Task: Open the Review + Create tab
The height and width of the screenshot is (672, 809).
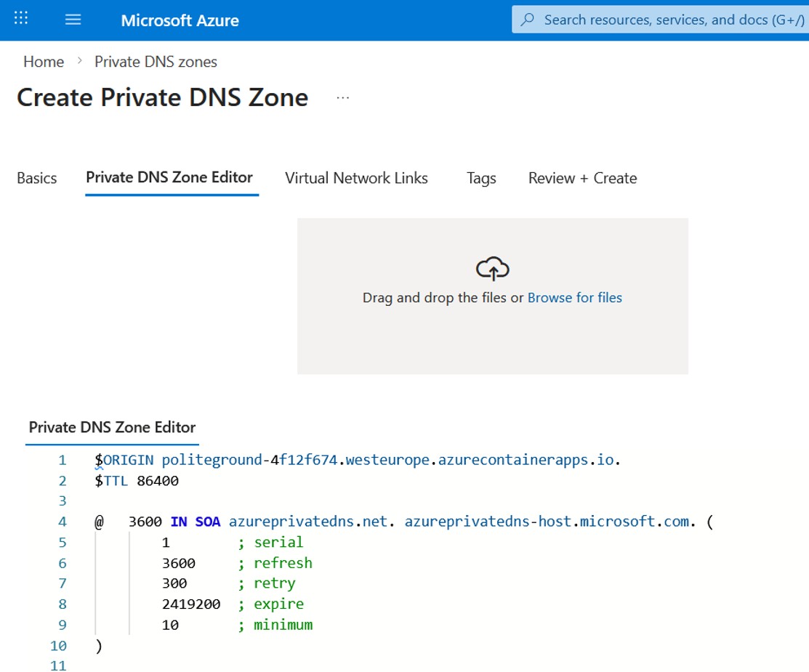Action: click(582, 178)
